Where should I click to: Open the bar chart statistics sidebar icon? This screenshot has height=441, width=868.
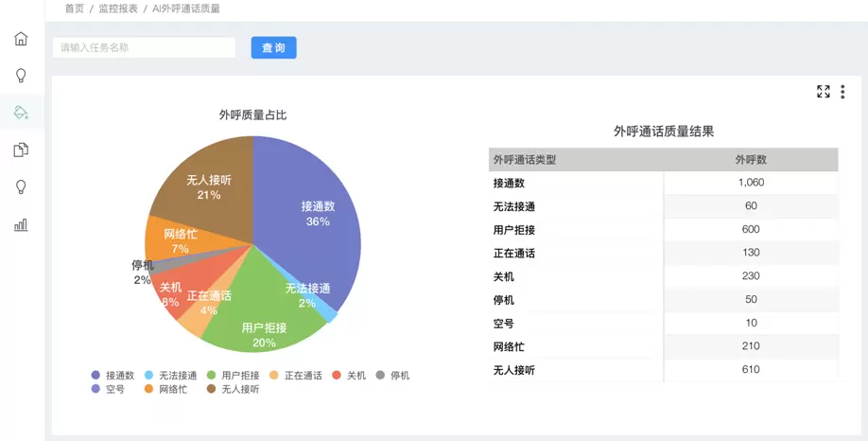21,224
